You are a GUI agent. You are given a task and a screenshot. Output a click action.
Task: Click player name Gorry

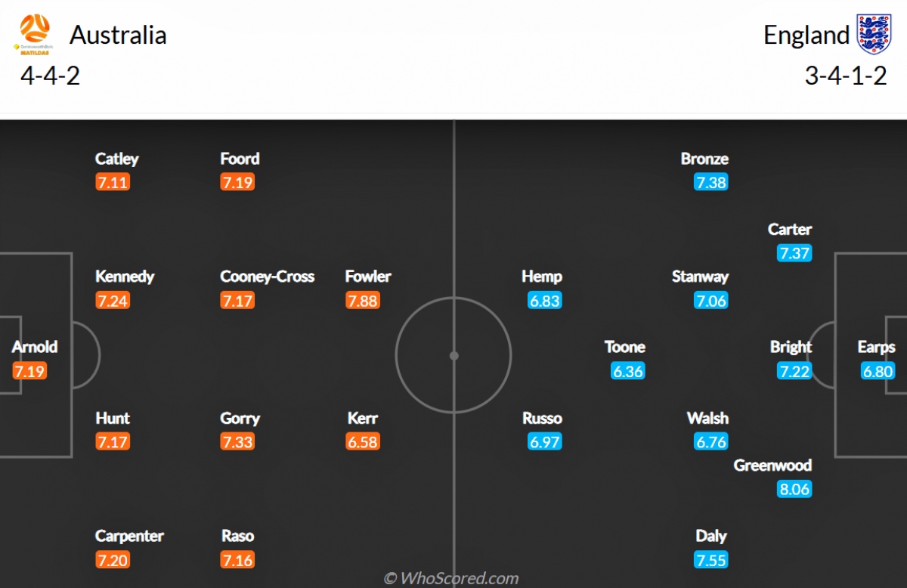(x=240, y=418)
